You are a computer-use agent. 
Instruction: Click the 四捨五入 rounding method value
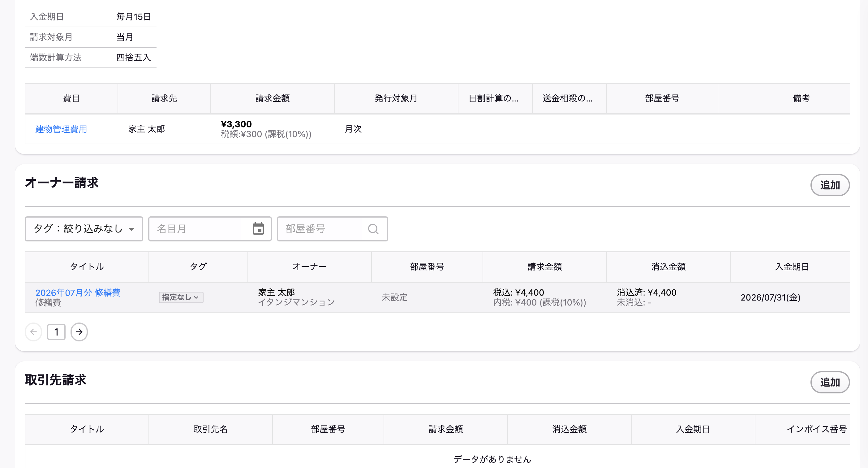pos(133,58)
